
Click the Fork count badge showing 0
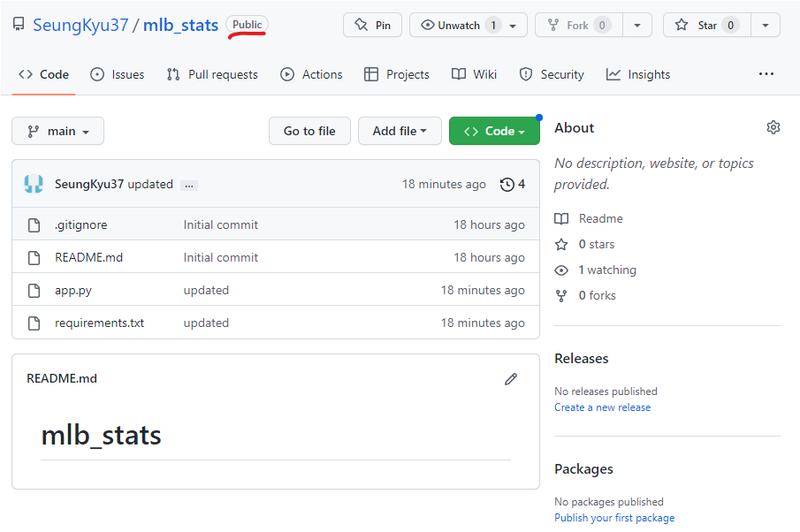click(602, 25)
